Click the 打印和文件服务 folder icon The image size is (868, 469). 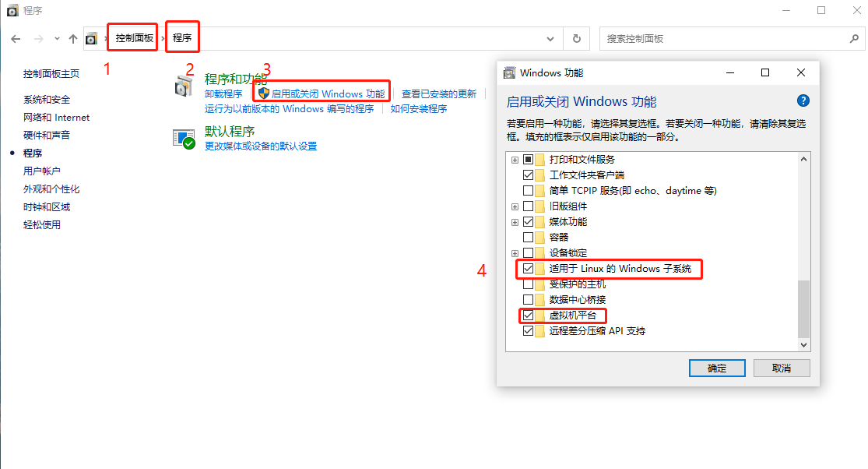539,160
